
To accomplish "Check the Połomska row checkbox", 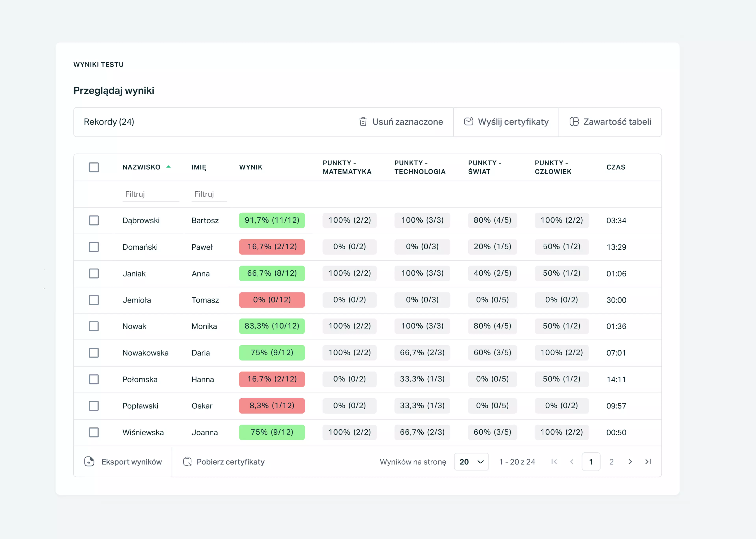I will click(94, 379).
